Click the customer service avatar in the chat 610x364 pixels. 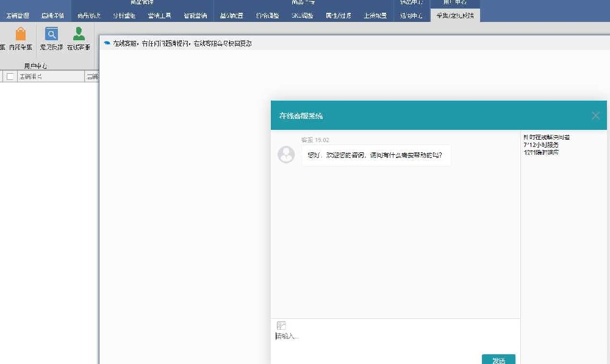coord(286,154)
